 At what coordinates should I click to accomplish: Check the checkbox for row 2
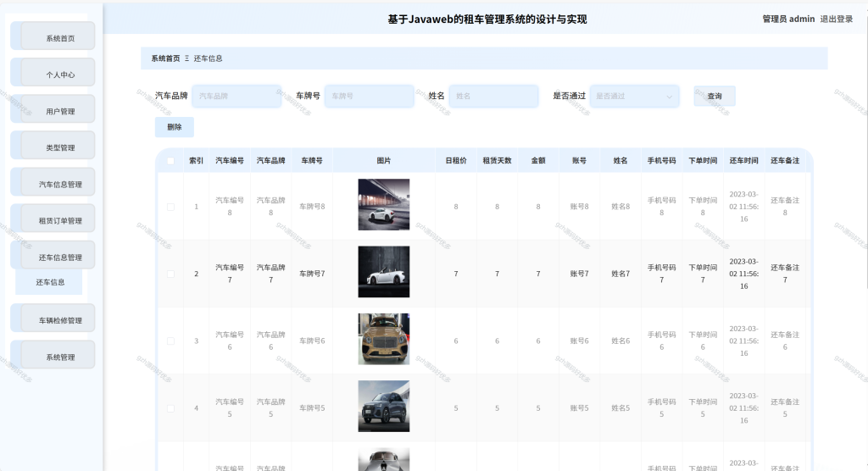[170, 274]
